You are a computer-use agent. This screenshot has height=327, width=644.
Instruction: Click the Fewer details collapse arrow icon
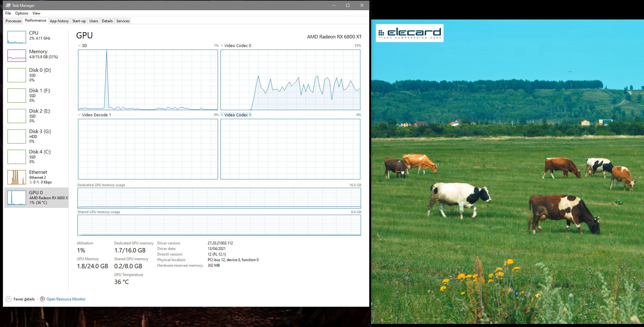pos(9,299)
